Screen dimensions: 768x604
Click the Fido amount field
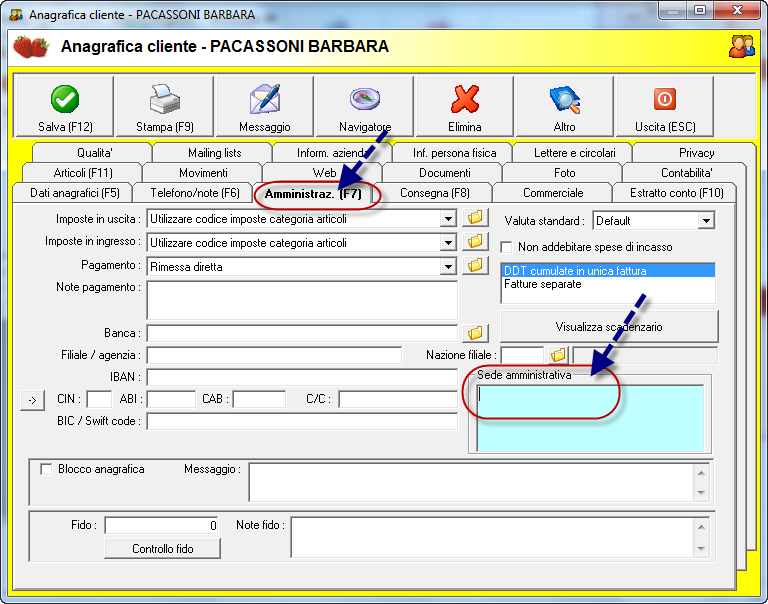point(161,525)
